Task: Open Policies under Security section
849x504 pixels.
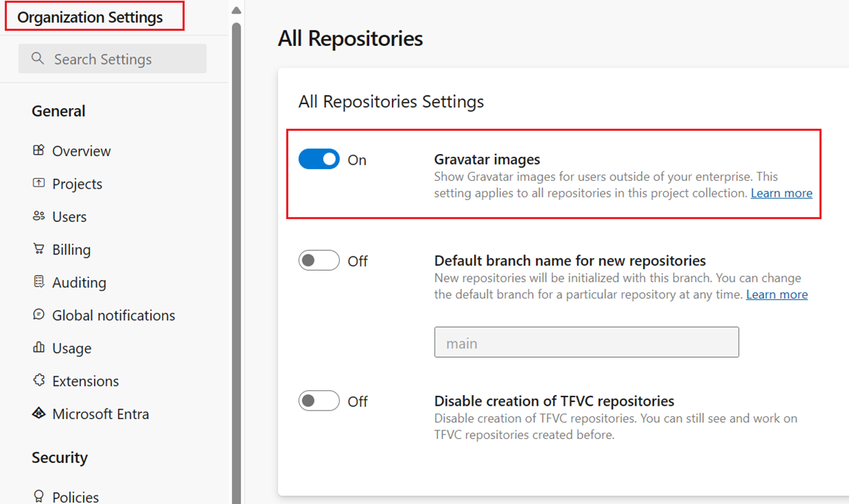Action: pos(75,497)
